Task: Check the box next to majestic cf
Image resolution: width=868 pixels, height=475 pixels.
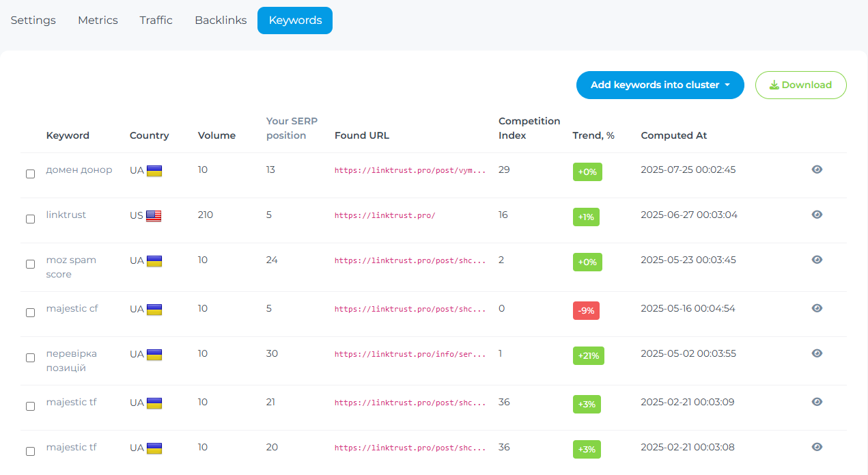Action: pos(30,313)
